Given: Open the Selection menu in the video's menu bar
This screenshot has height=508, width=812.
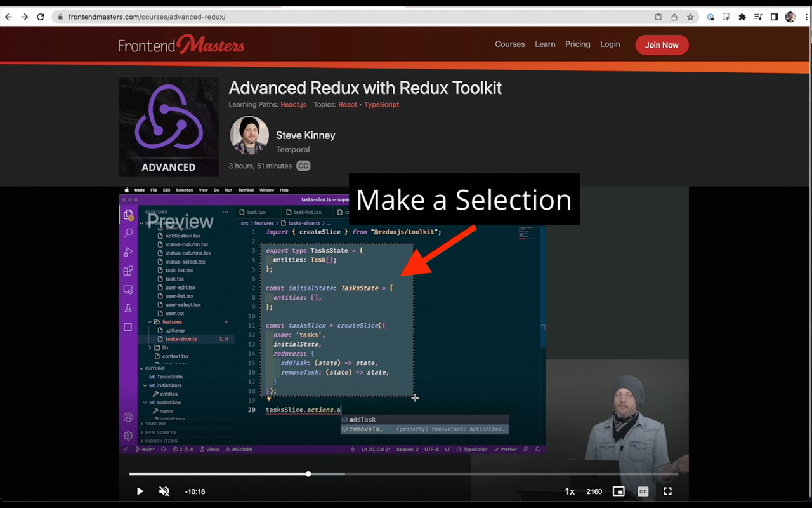Looking at the screenshot, I should point(185,190).
